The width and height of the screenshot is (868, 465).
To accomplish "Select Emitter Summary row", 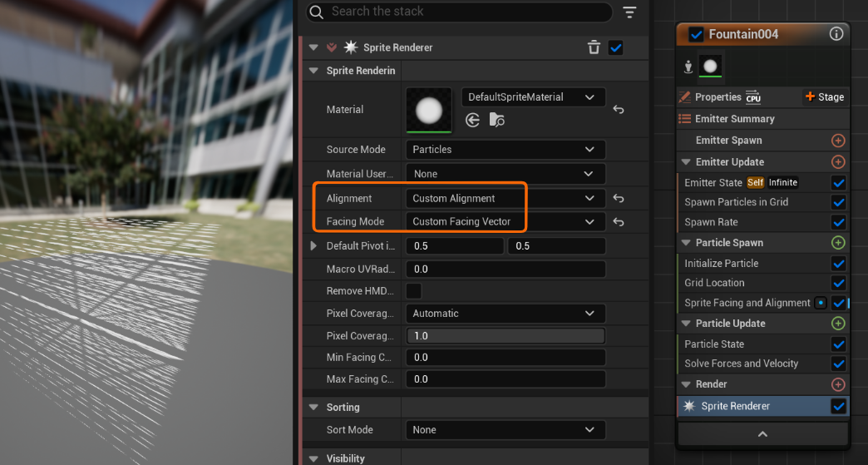I will [763, 119].
